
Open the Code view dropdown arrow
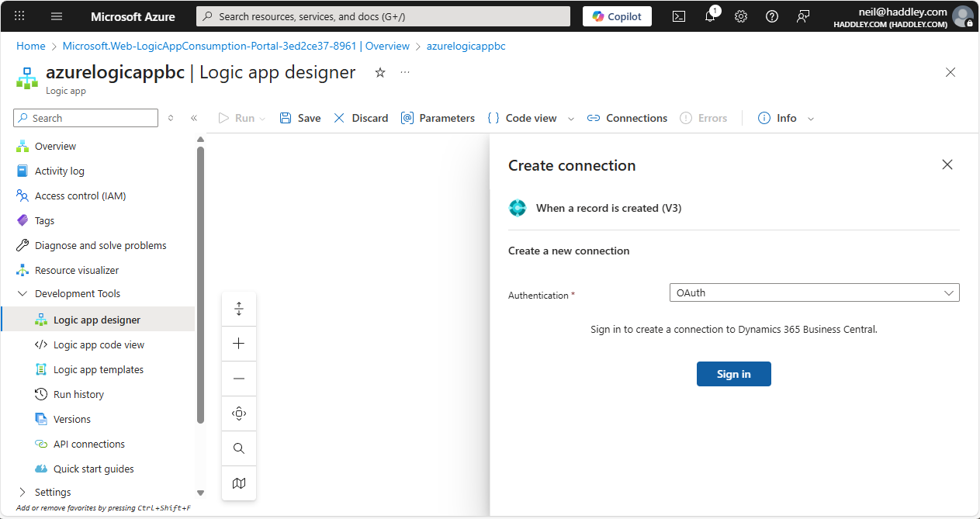pos(571,119)
